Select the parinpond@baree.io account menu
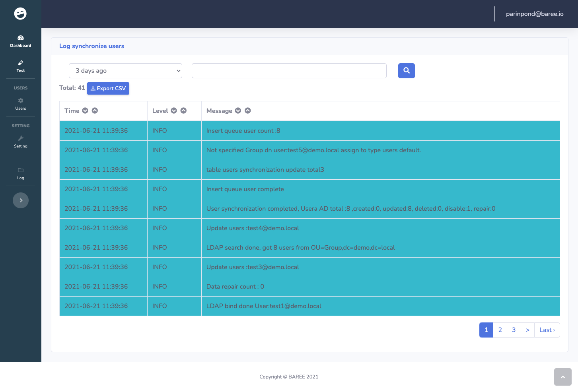The width and height of the screenshot is (578, 392). point(534,14)
